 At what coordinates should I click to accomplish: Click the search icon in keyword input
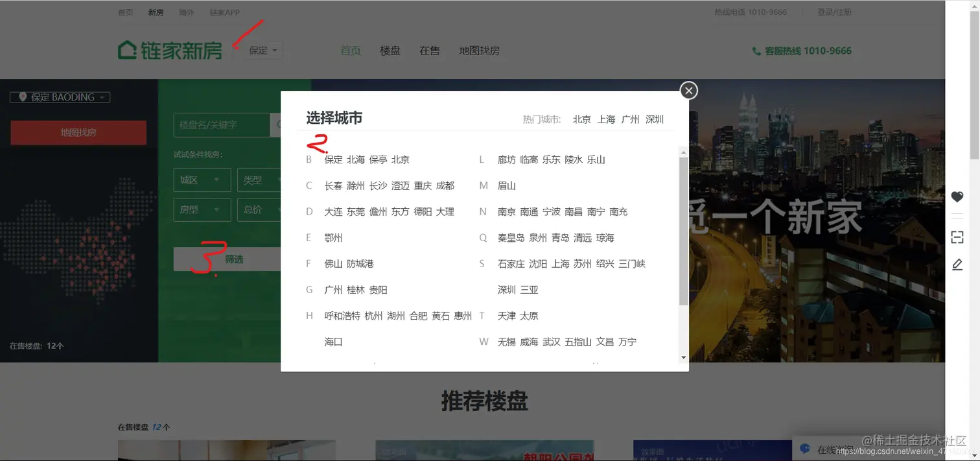(x=279, y=124)
